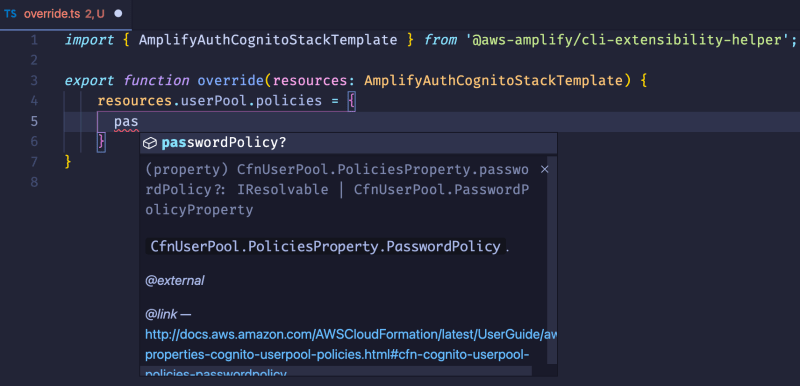Click the TS file icon on the tab
This screenshot has height=386, width=800.
click(10, 14)
